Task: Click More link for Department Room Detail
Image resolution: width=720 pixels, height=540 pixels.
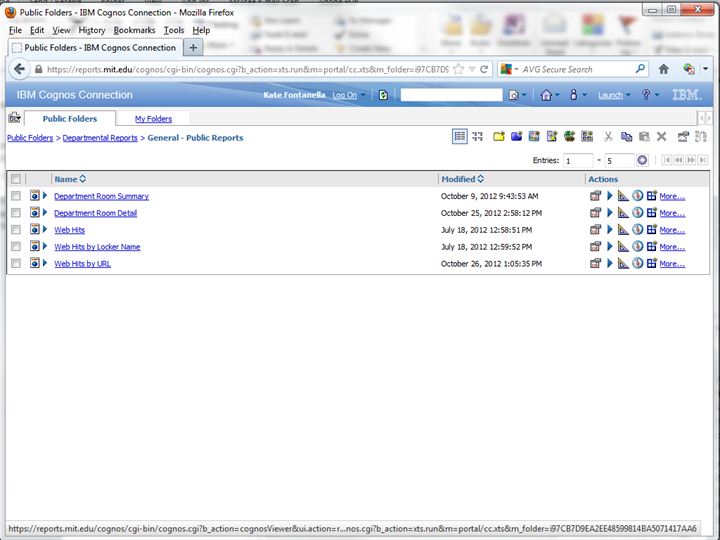Action: [x=672, y=213]
